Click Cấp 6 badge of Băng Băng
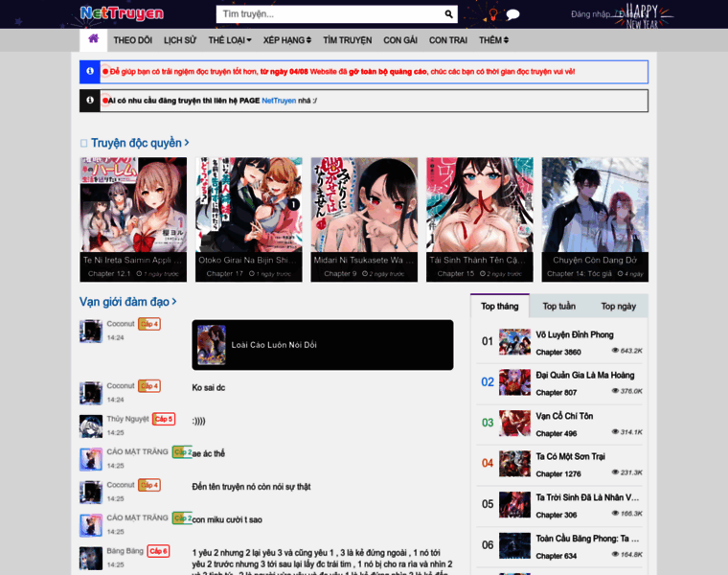The image size is (728, 575). (x=158, y=551)
